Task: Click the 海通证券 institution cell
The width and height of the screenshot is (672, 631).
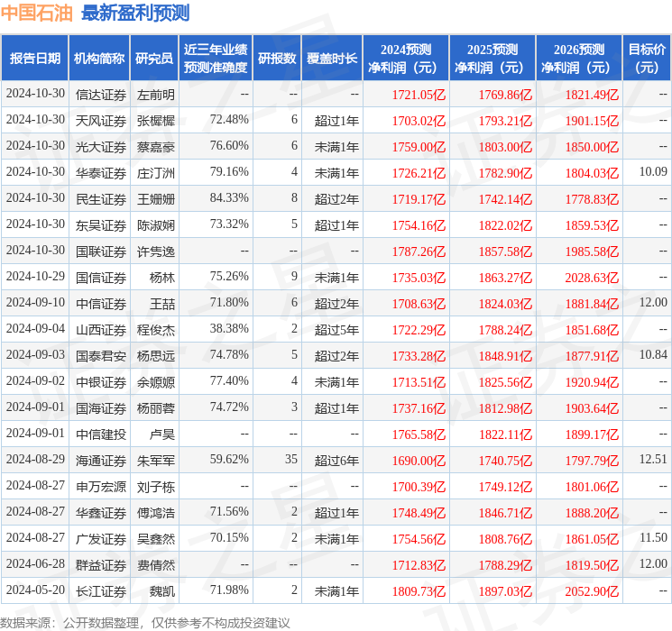Action: [101, 461]
